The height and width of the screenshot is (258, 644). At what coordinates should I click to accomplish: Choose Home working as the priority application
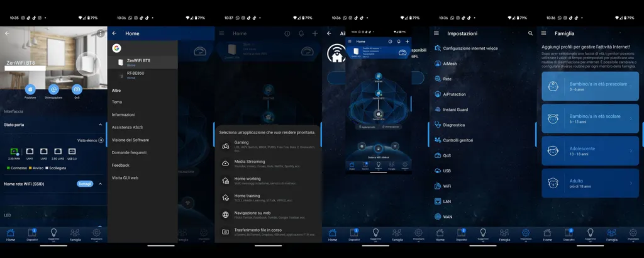coord(268,181)
